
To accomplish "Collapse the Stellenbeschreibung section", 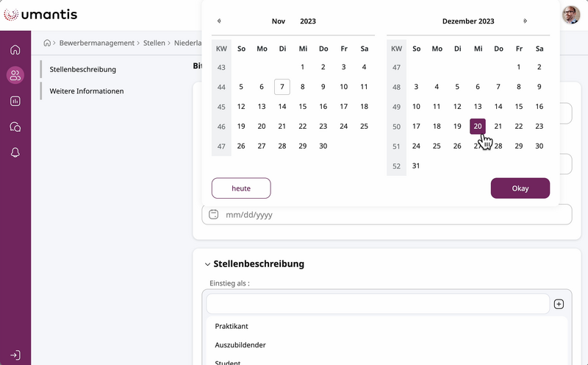I will pyautogui.click(x=207, y=264).
